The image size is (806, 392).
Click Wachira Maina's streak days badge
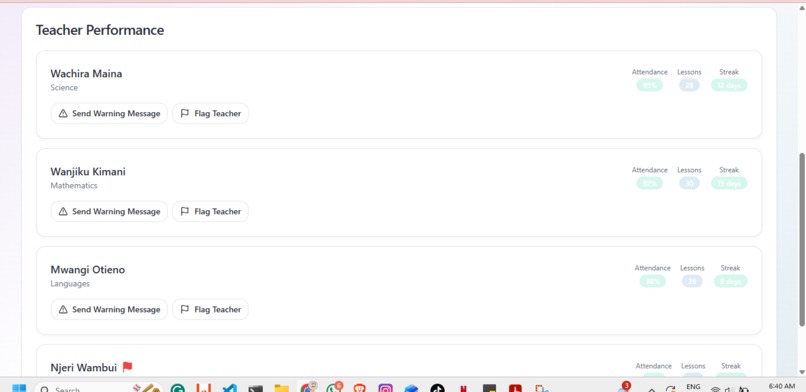pyautogui.click(x=729, y=85)
